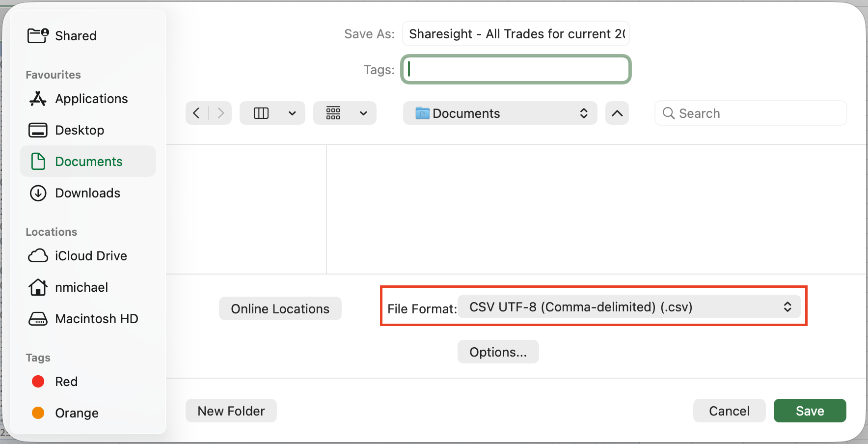Click the Online Locations button
This screenshot has height=444, width=868.
[280, 308]
